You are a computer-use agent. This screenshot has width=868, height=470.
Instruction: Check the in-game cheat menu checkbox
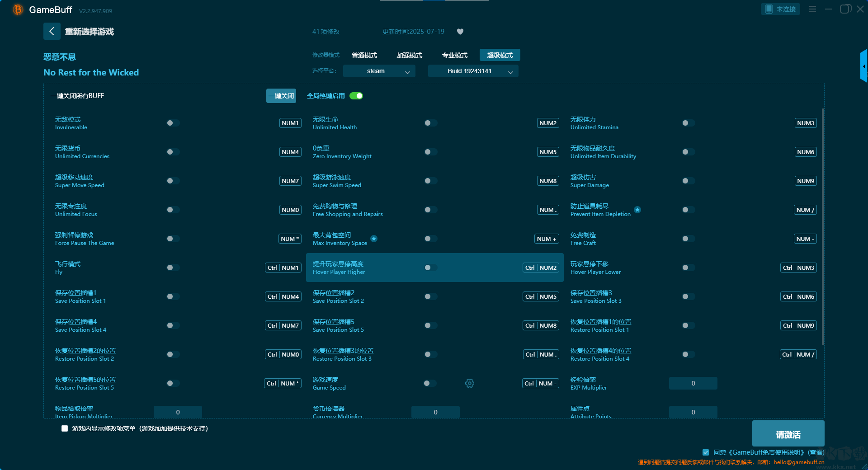65,428
